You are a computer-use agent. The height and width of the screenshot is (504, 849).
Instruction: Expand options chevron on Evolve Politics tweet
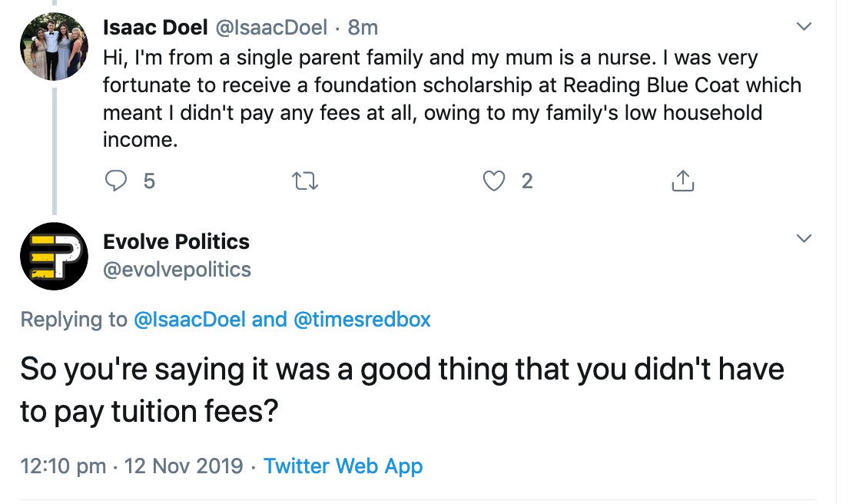pyautogui.click(x=804, y=239)
